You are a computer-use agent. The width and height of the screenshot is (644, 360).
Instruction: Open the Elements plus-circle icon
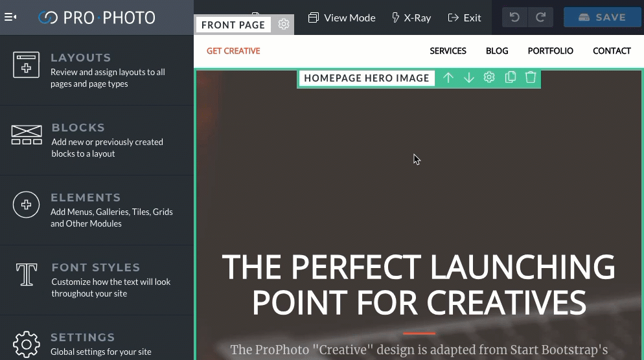tap(26, 205)
